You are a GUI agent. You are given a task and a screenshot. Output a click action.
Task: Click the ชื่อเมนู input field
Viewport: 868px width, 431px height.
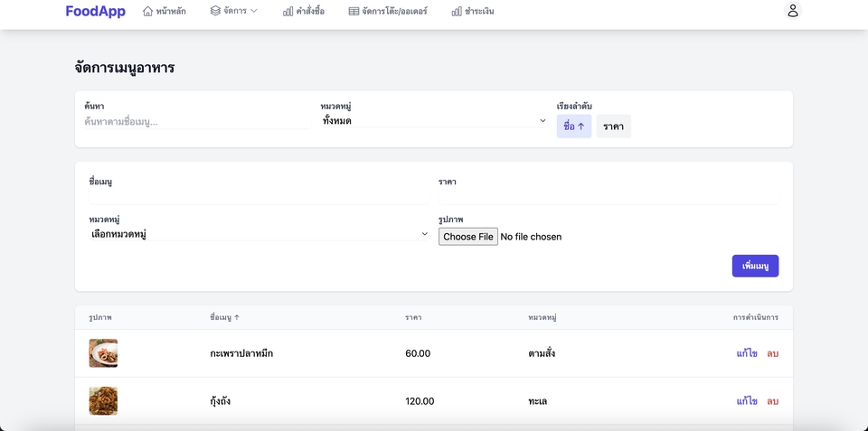(259, 197)
